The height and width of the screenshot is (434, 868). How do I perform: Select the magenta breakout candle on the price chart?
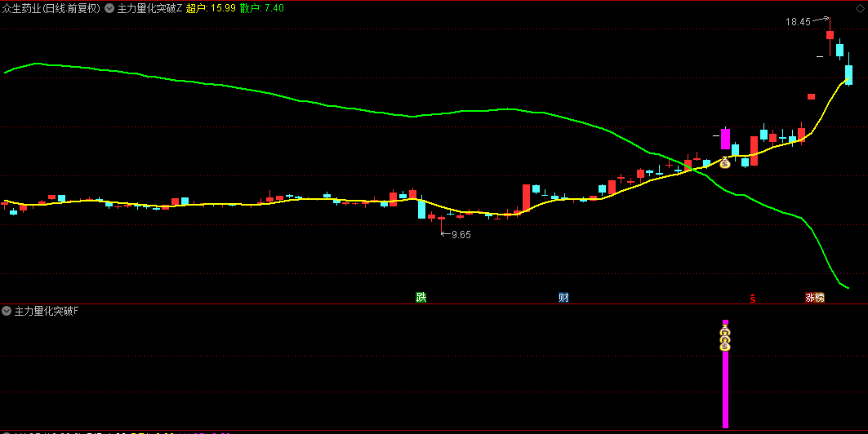pos(725,139)
